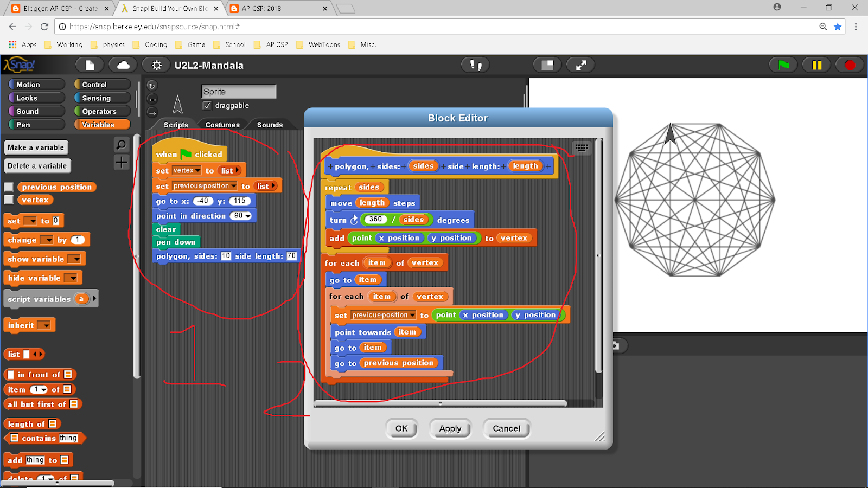Click the yellow pause button
This screenshot has height=488, width=868.
pyautogui.click(x=816, y=64)
